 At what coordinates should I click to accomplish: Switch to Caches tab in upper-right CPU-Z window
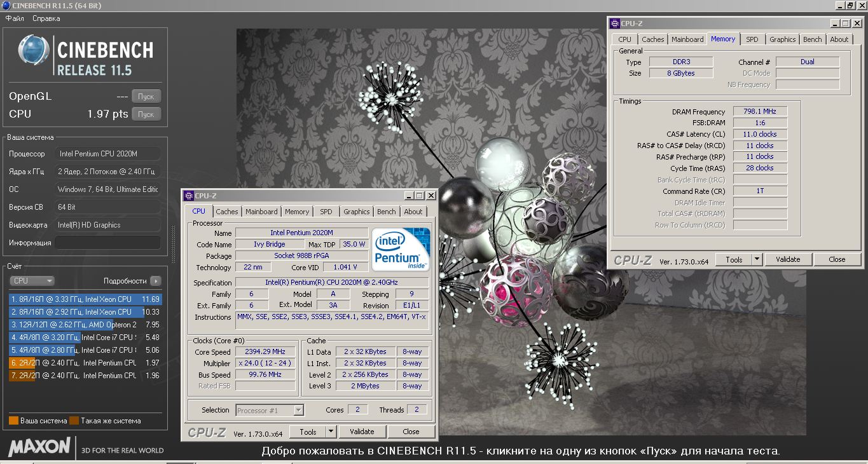point(653,39)
